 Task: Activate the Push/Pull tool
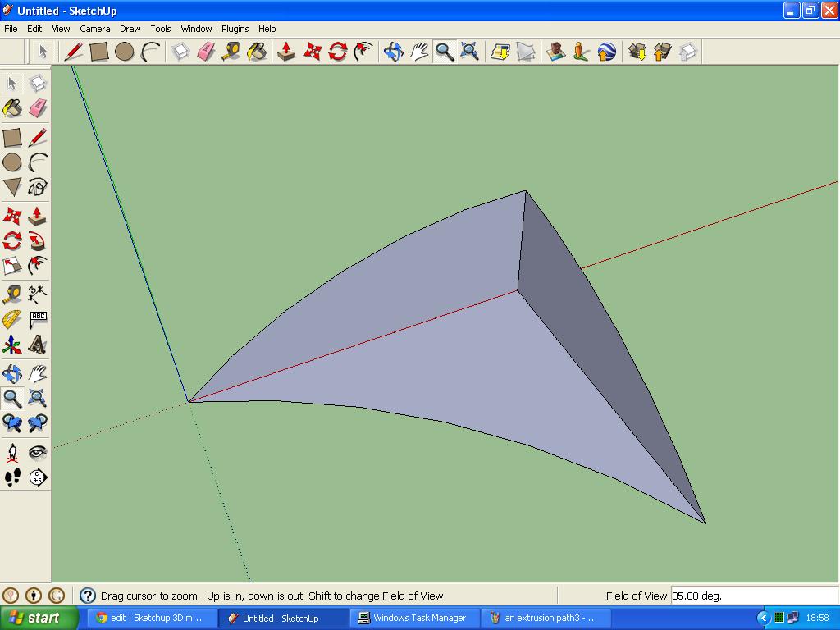tap(285, 51)
